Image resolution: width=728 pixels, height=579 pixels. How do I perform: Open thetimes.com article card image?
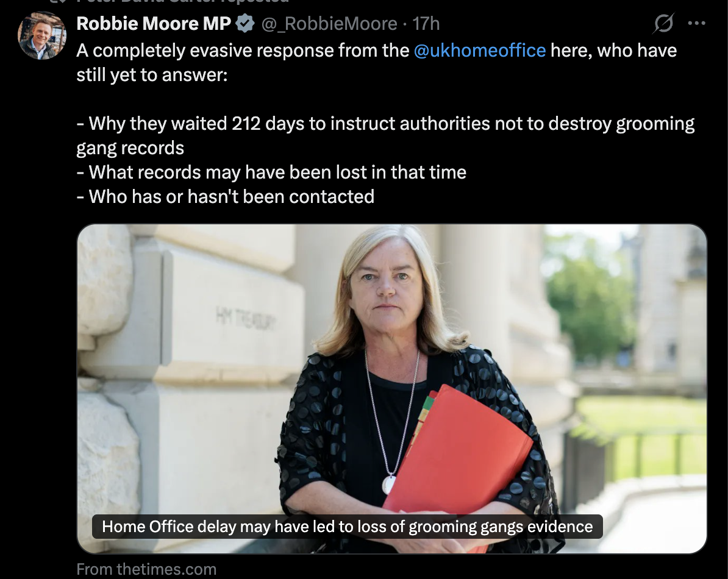pos(392,389)
